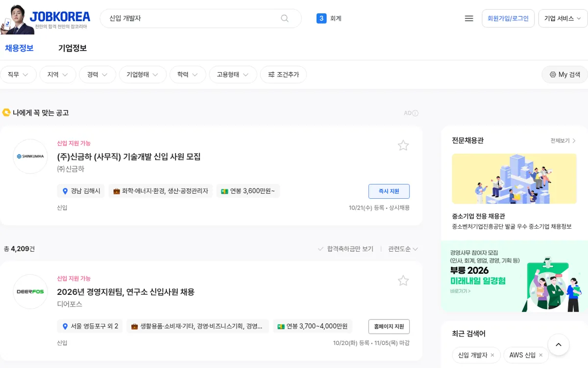Click the 중소기업 전용 채용관 title text
The height and width of the screenshot is (368, 588).
pyautogui.click(x=478, y=216)
